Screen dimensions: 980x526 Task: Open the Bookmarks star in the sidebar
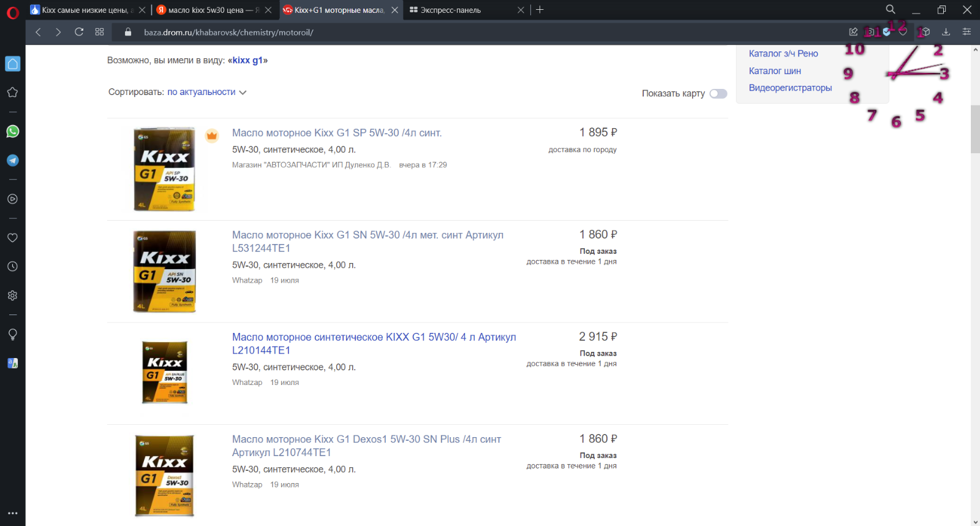click(12, 93)
